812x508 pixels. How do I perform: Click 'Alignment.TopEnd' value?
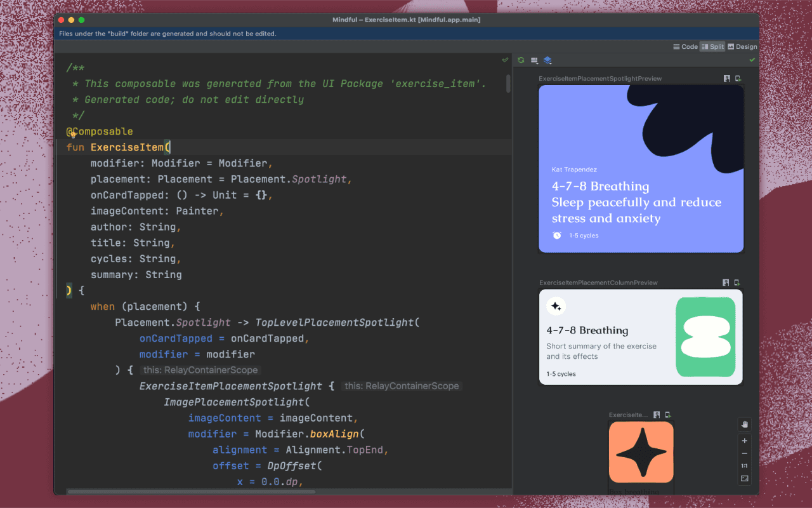coord(334,450)
